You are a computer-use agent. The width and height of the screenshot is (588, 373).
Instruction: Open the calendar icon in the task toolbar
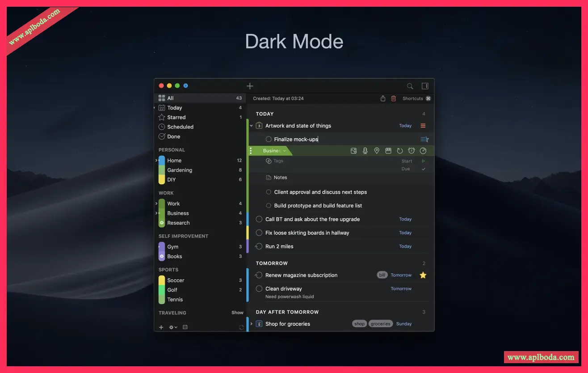point(388,151)
